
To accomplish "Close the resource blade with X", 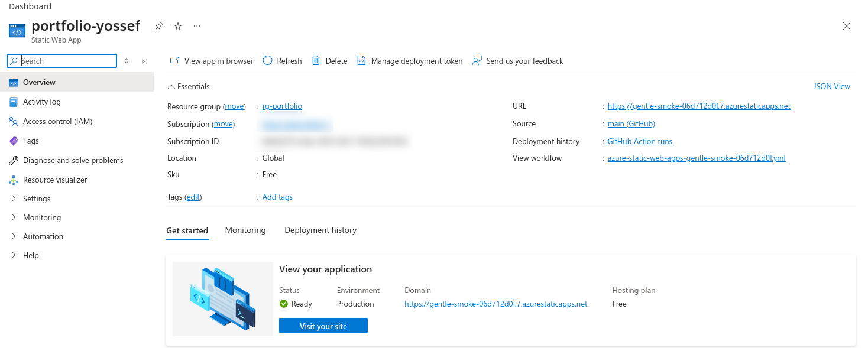I will click(x=847, y=26).
